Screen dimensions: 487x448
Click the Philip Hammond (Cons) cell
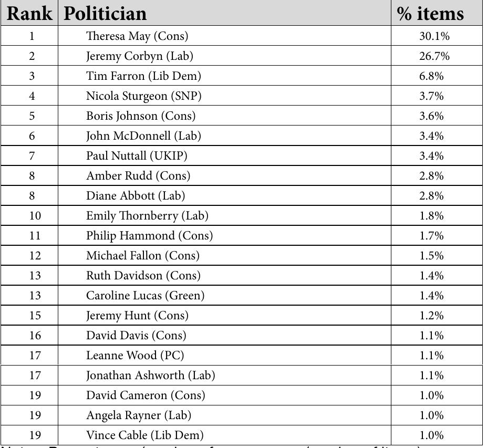(149, 235)
